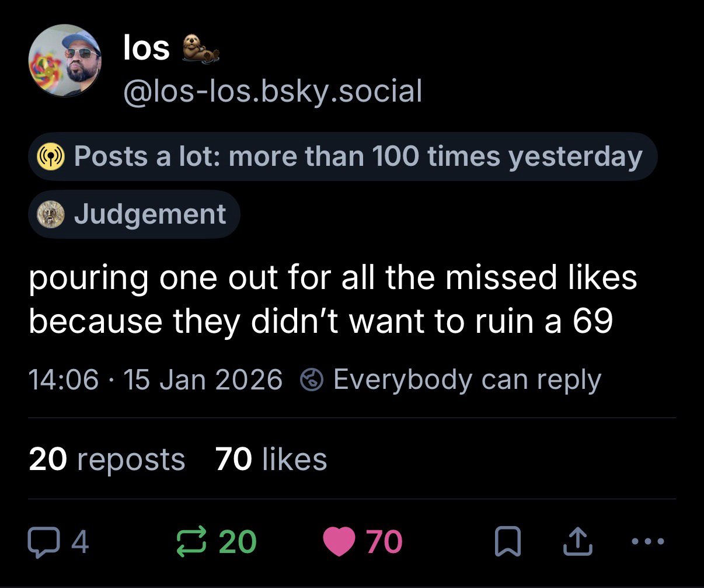Viewport: 704px width, 588px height.
Task: Click the reply speech bubble icon
Action: click(41, 541)
